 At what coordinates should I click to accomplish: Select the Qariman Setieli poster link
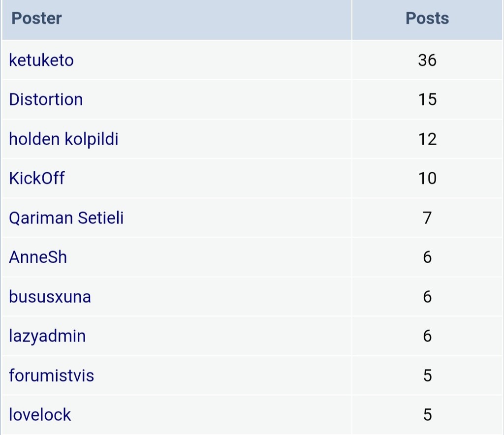pyautogui.click(x=66, y=218)
